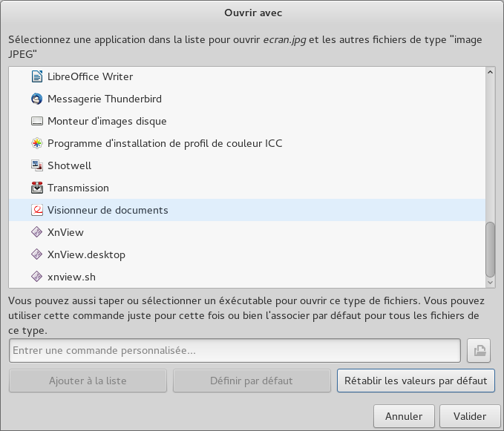The image size is (504, 431).
Task: Open the file browser icon beside command field
Action: 479,350
